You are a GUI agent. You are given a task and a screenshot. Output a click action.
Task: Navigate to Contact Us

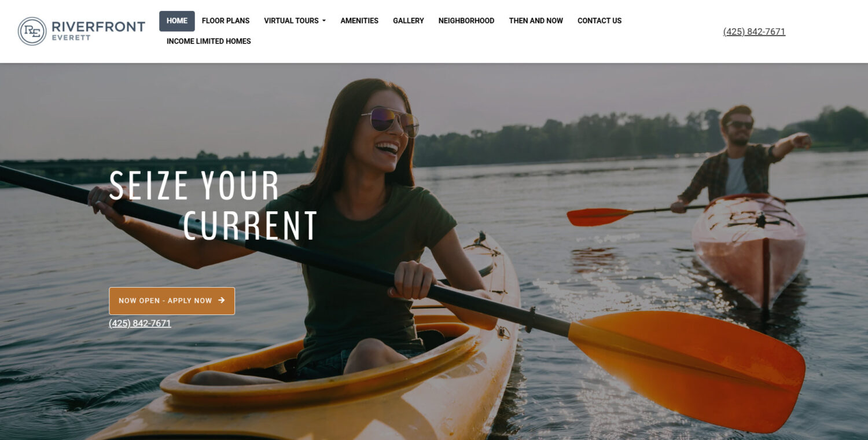599,21
